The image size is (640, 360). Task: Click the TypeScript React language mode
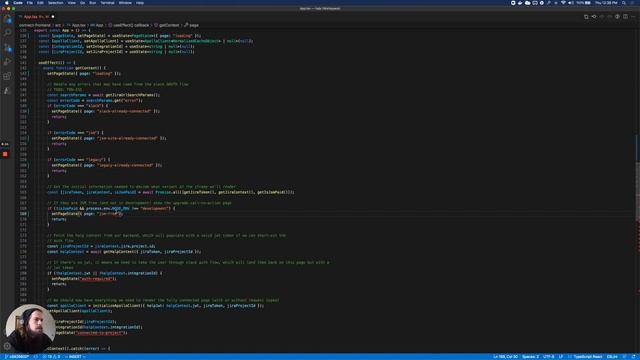[588, 357]
